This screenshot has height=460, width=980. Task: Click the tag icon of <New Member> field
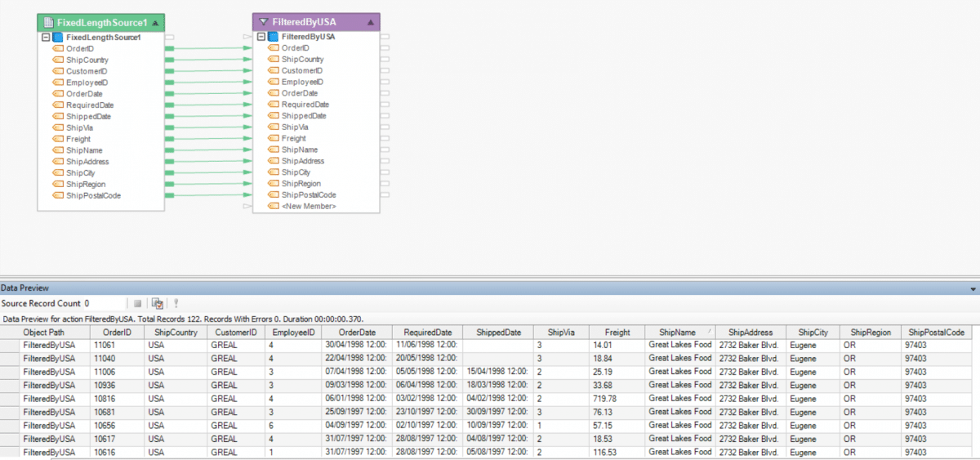coord(274,206)
